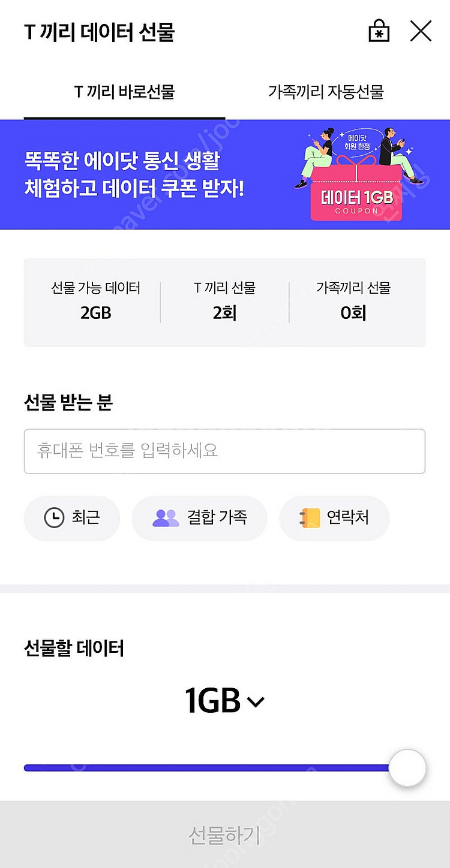Image resolution: width=450 pixels, height=868 pixels.
Task: Tap the 선물 가능 데이터 2GB stat
Action: [96, 302]
